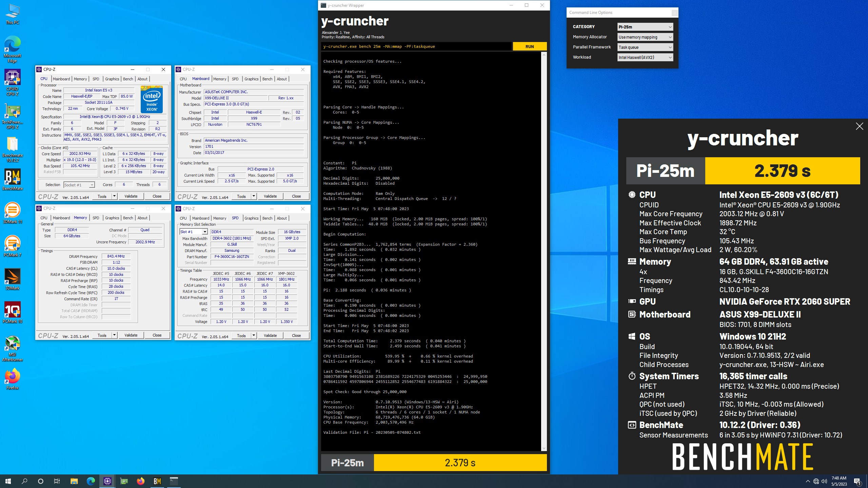Click mainboard Model value X99-DELUXE II

point(236,98)
